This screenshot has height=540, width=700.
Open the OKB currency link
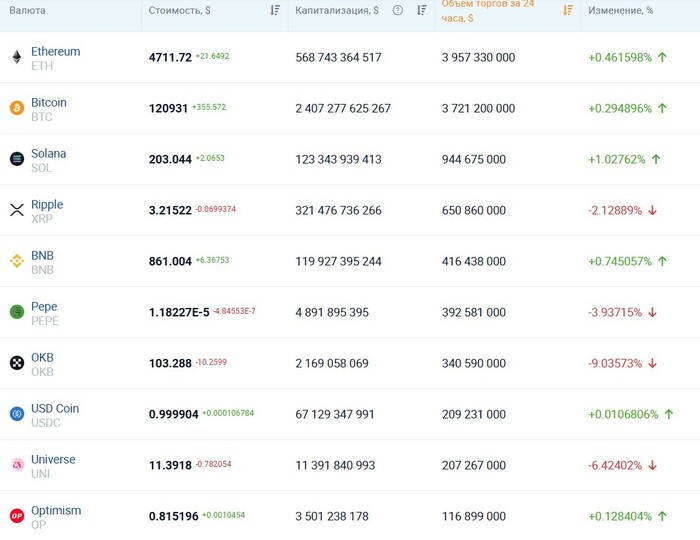pyautogui.click(x=42, y=357)
